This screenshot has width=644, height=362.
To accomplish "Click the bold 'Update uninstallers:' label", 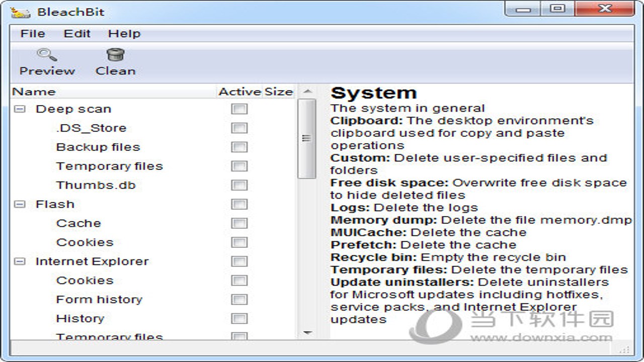I will click(403, 283).
